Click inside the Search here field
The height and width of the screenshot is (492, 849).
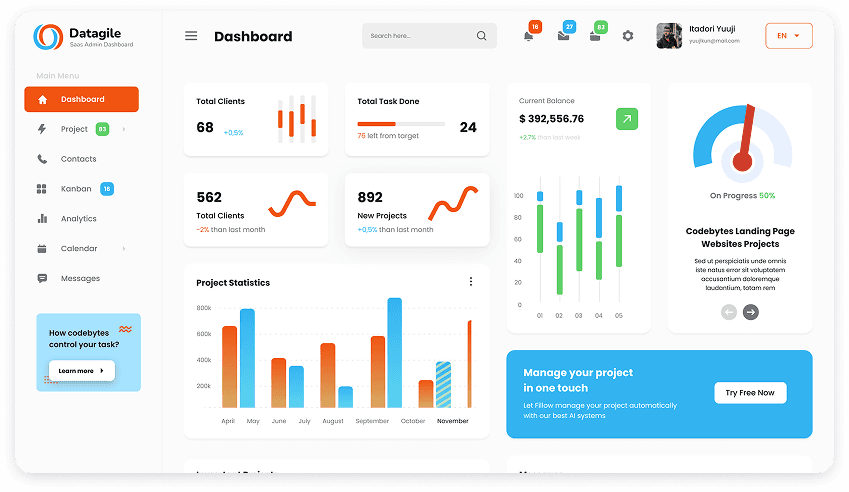click(418, 36)
